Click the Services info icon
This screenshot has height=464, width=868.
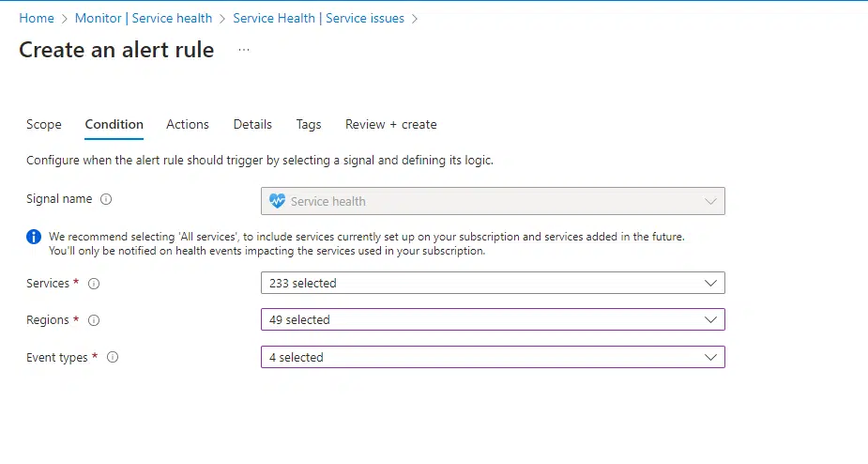point(94,284)
